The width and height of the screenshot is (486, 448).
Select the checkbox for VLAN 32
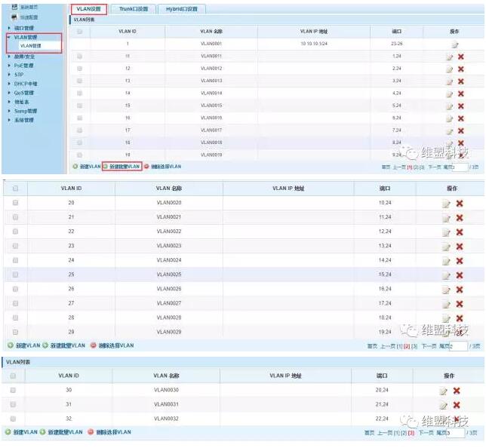coord(13,419)
